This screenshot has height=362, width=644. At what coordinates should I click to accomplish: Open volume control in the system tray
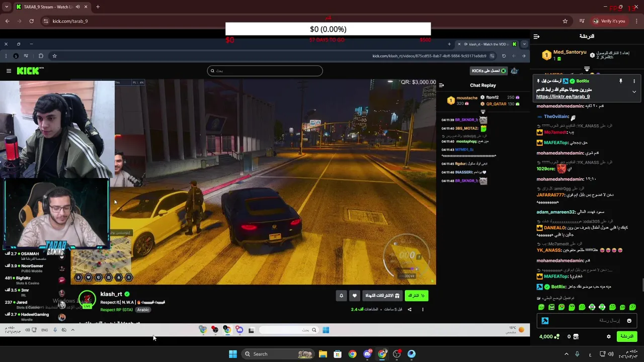611,354
